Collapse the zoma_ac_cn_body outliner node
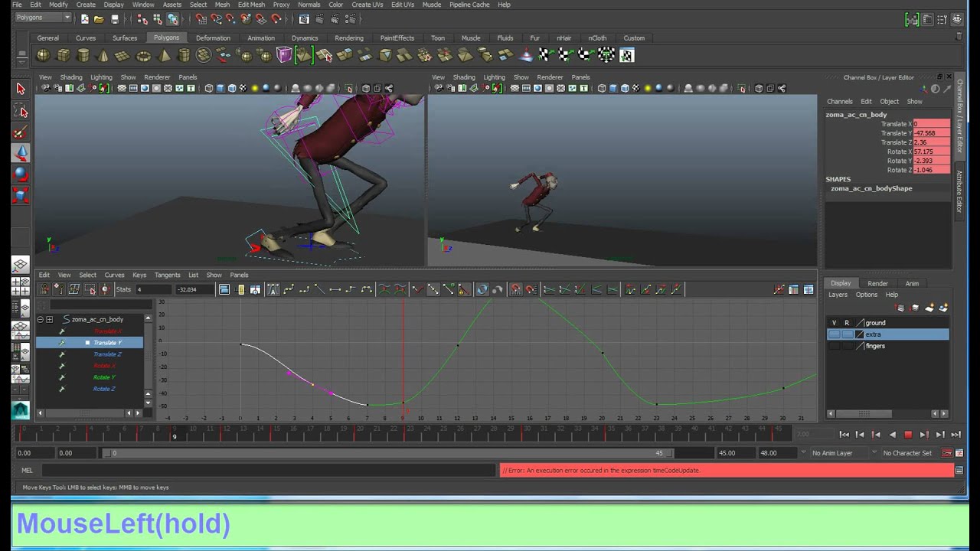 [40, 319]
